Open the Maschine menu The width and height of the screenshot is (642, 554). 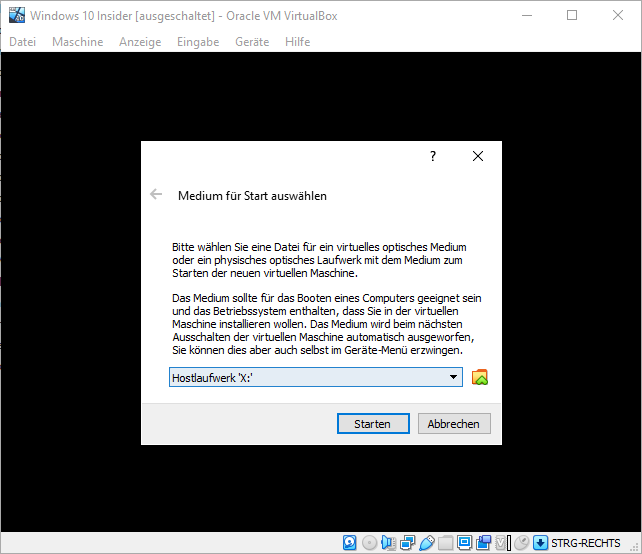[77, 42]
